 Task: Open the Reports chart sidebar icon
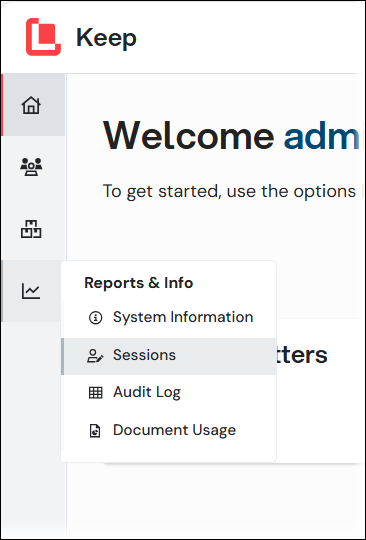[31, 291]
